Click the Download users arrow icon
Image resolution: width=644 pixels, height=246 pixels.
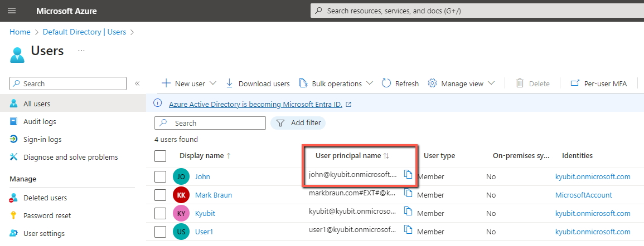[230, 83]
